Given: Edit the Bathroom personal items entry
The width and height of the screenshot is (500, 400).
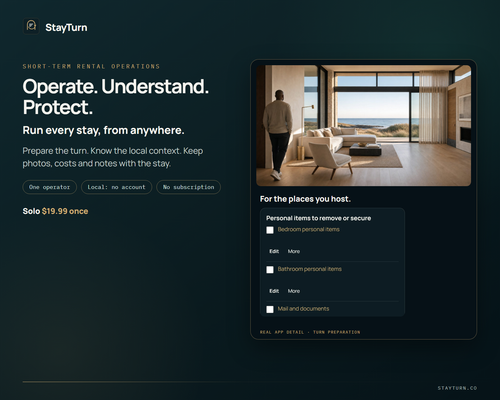Looking at the screenshot, I should point(274,291).
